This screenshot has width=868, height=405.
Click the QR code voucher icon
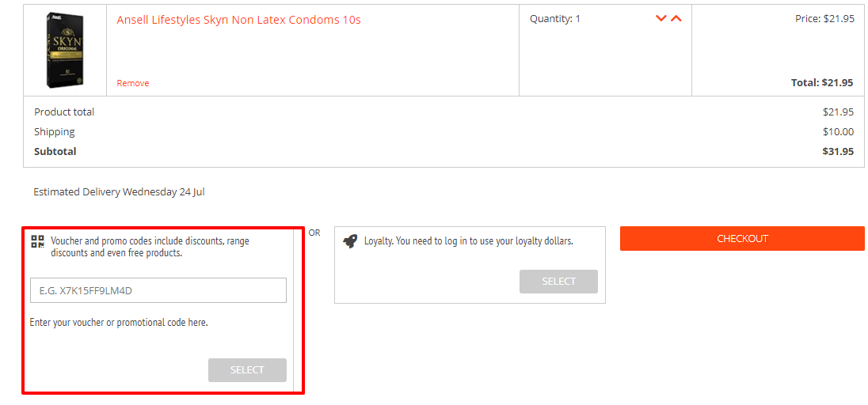pyautogui.click(x=38, y=241)
